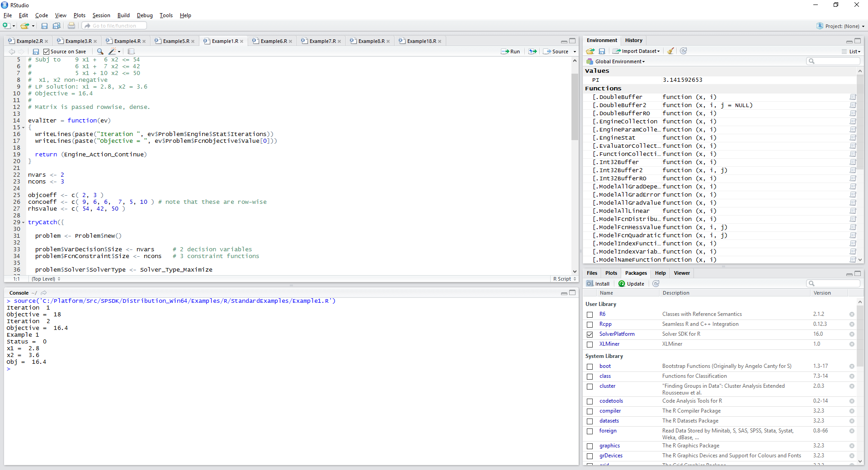
Task: Click the Find/Replace magnifier icon in the editor
Action: 100,52
